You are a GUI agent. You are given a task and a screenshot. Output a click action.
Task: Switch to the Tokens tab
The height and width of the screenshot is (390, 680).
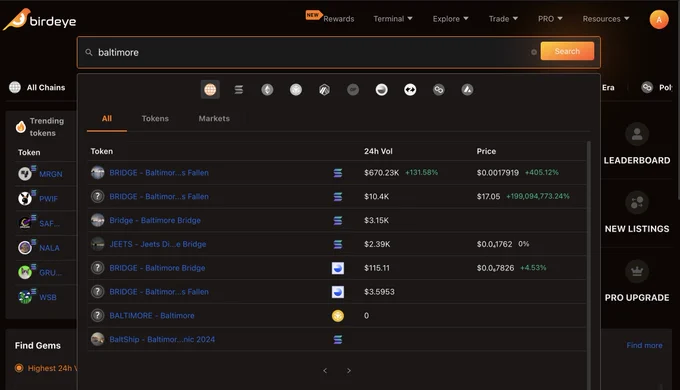pos(155,118)
